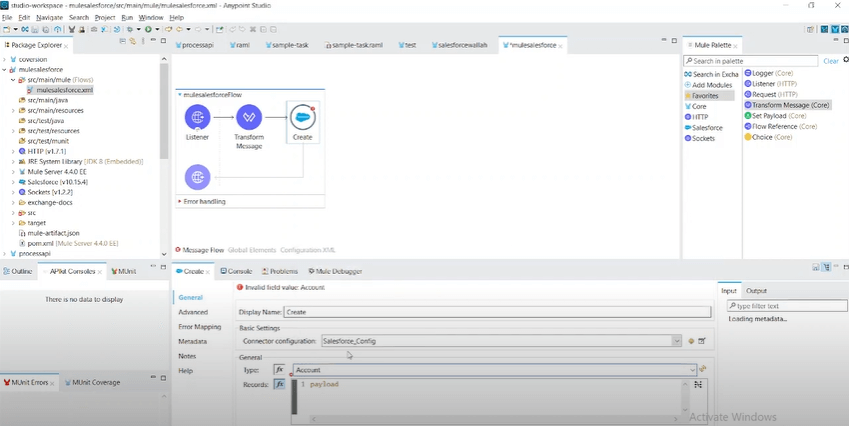The height and width of the screenshot is (426, 849).
Task: Select the Salesforce Create connector node
Action: tap(302, 118)
